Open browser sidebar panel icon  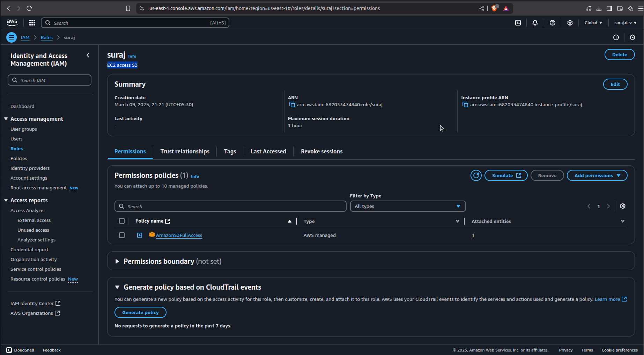tap(609, 8)
